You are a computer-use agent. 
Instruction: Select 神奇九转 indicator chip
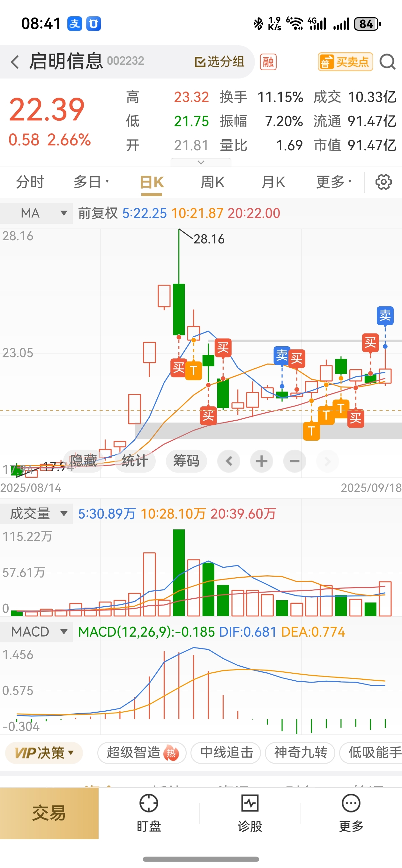300,753
